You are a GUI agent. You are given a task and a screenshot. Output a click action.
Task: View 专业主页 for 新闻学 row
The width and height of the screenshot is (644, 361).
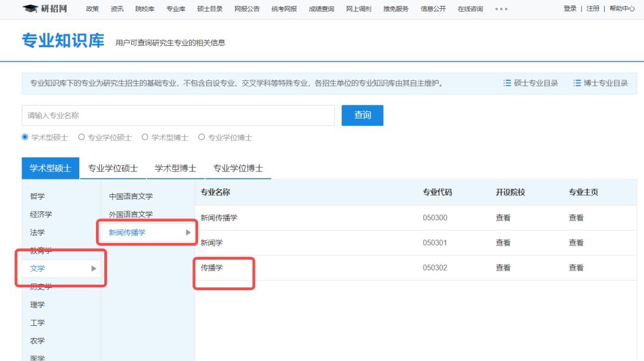click(x=576, y=243)
